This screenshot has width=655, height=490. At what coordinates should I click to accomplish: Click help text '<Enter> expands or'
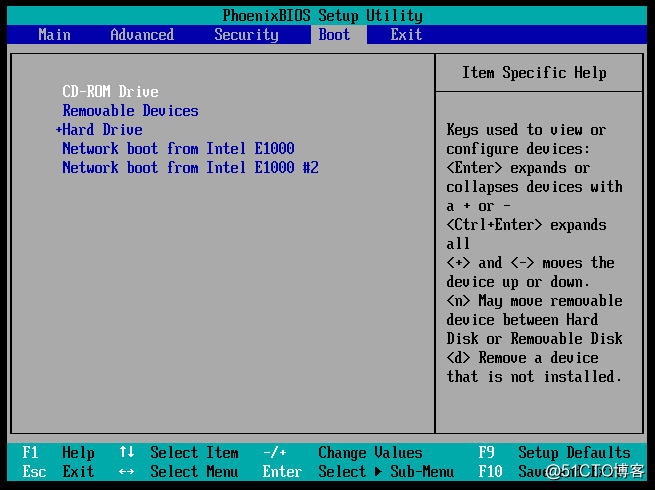coord(518,168)
